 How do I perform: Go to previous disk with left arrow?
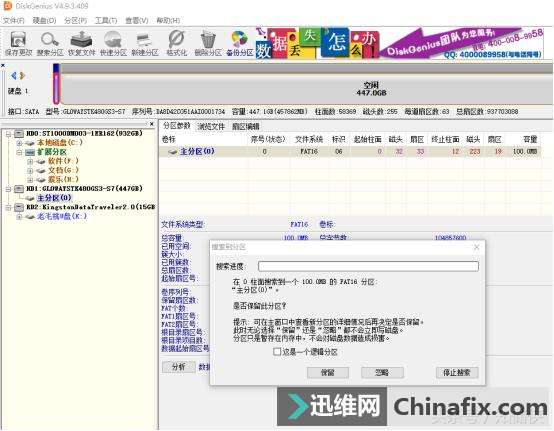[13, 76]
